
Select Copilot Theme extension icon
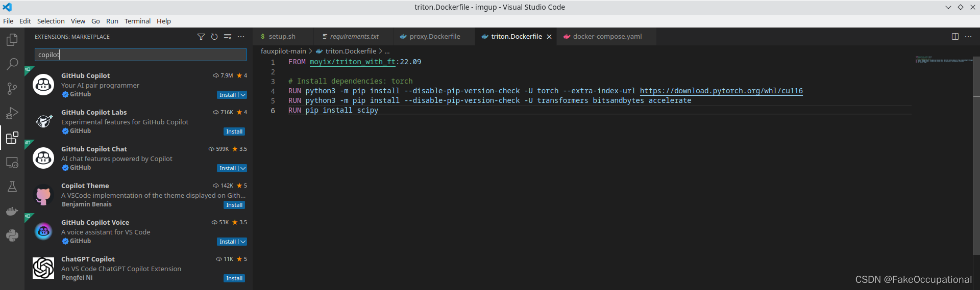click(43, 195)
